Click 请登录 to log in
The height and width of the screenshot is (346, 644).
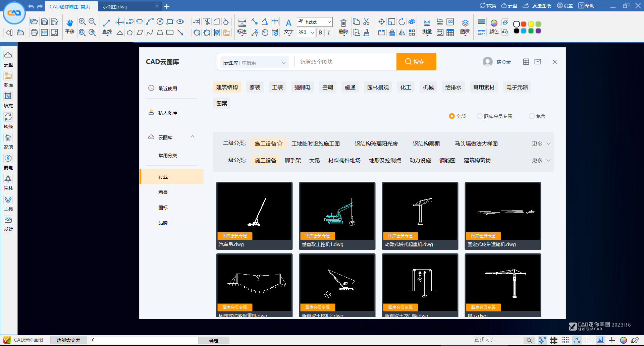pyautogui.click(x=504, y=62)
